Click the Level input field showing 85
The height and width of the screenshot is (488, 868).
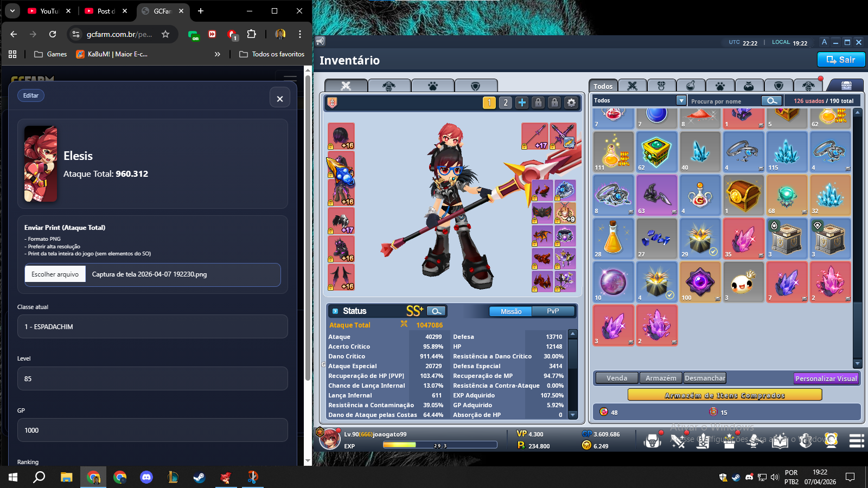152,378
